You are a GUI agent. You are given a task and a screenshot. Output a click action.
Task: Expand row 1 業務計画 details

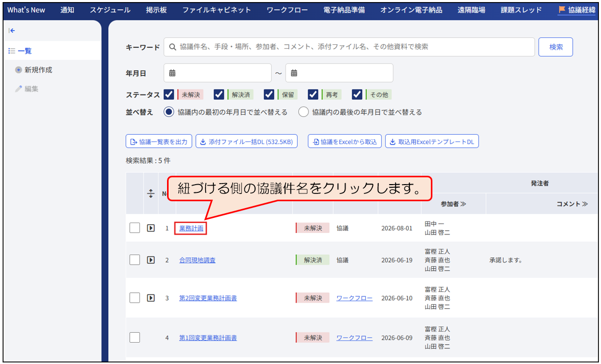tap(151, 228)
